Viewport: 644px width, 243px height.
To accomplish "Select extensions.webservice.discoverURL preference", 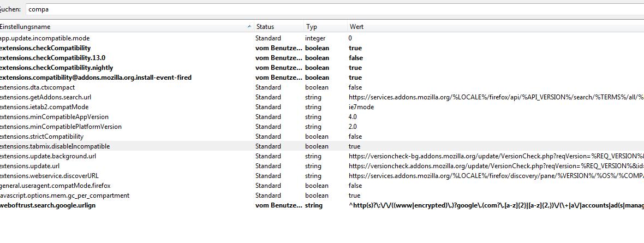I will click(49, 176).
